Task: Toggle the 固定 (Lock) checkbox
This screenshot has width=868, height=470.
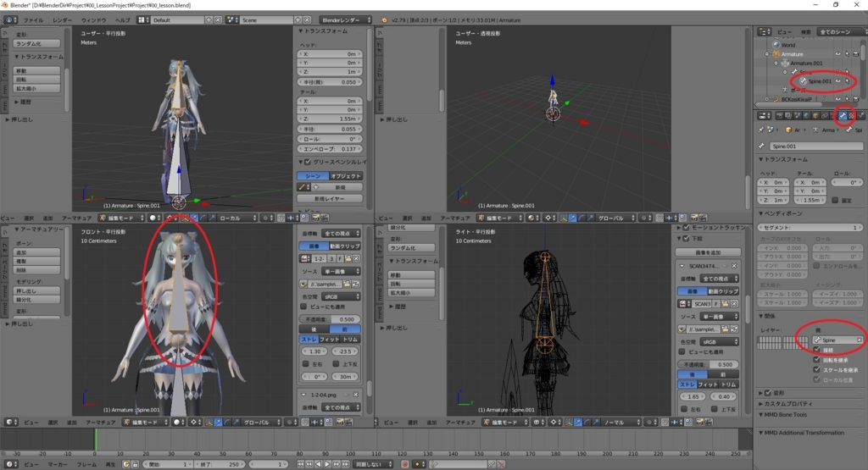Action: [835, 200]
